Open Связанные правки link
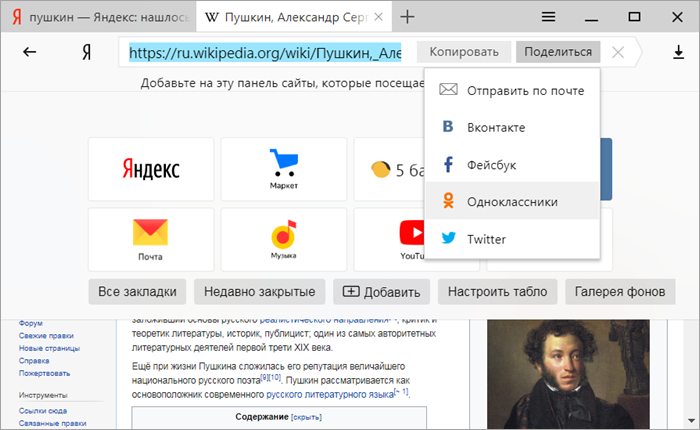700x430 pixels. click(52, 423)
